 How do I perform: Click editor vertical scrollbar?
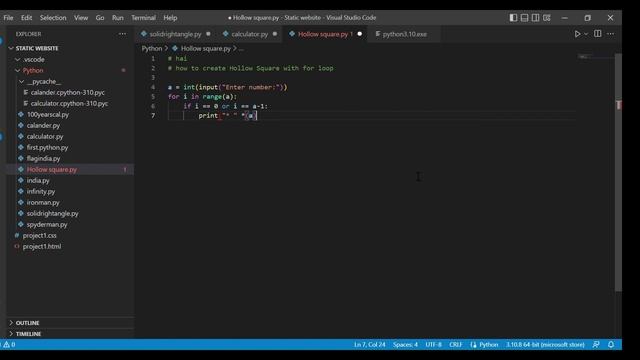click(x=619, y=172)
